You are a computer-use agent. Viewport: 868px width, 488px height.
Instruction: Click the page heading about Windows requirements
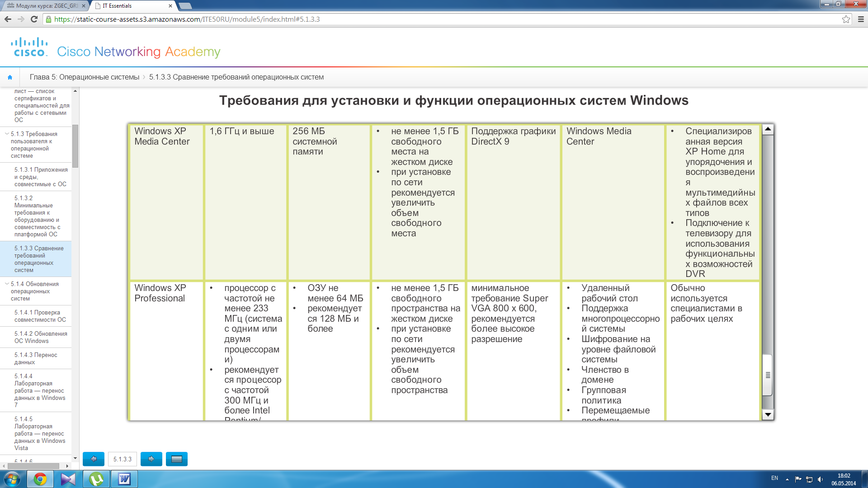tap(454, 100)
